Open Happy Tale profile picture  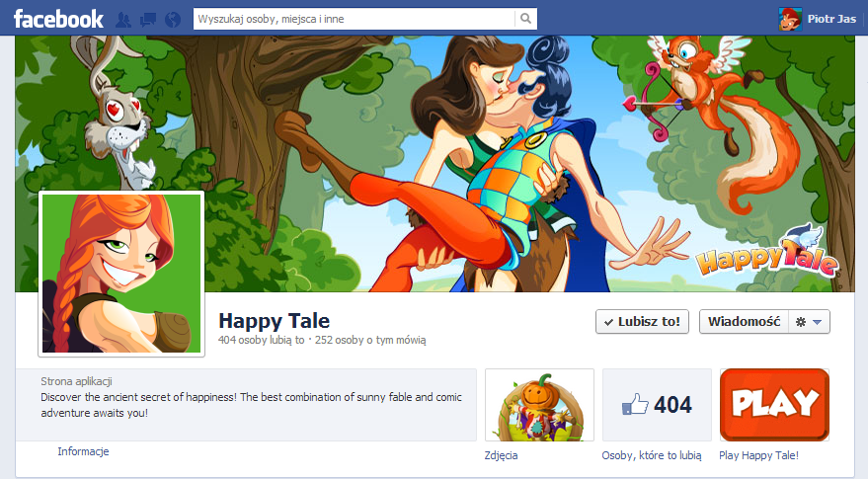coord(121,274)
